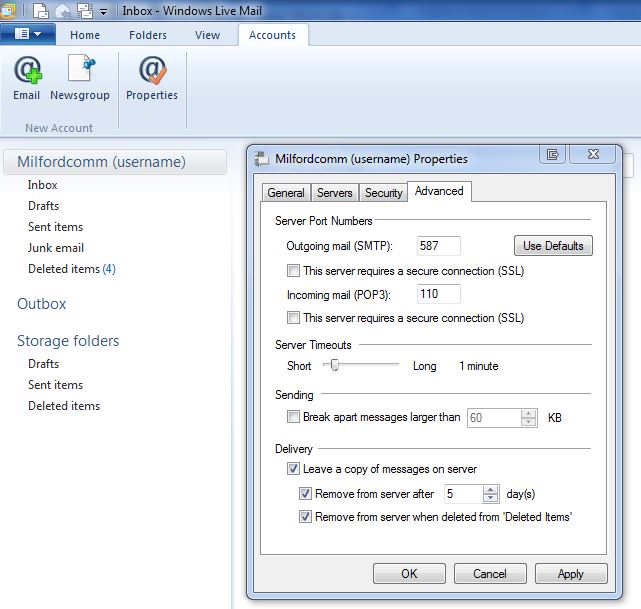Increase remove from server days value
This screenshot has width=641, height=609.
point(491,490)
